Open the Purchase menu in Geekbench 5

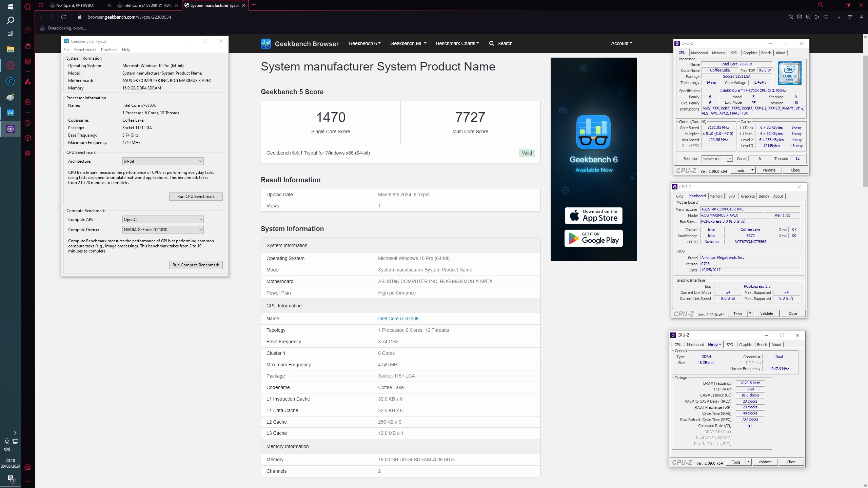(x=109, y=50)
